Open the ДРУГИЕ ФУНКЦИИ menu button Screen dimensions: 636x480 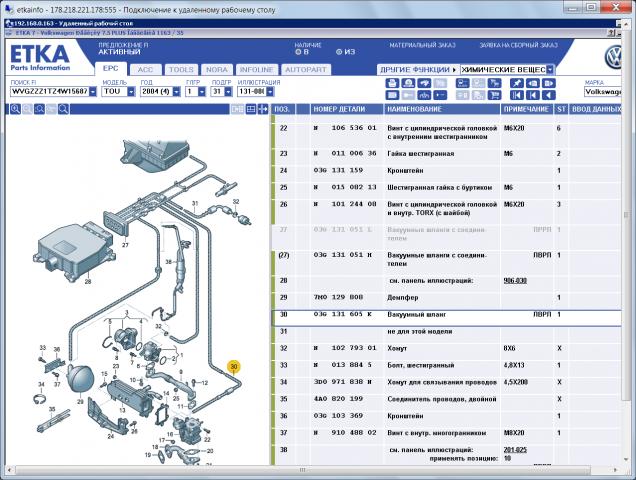click(418, 69)
